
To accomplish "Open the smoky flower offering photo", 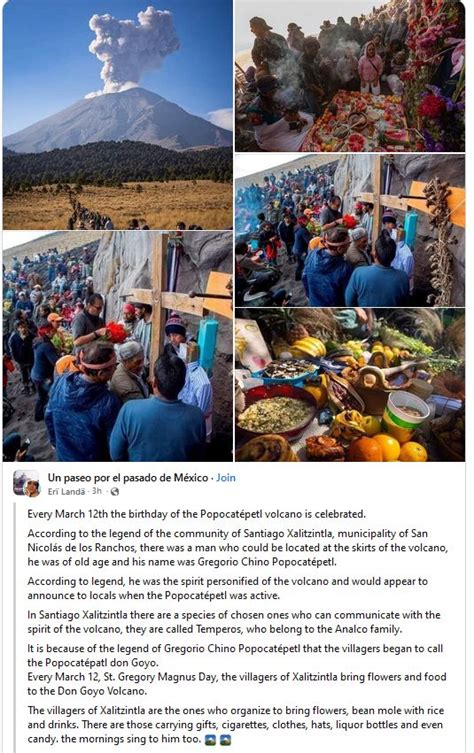I will (x=350, y=76).
